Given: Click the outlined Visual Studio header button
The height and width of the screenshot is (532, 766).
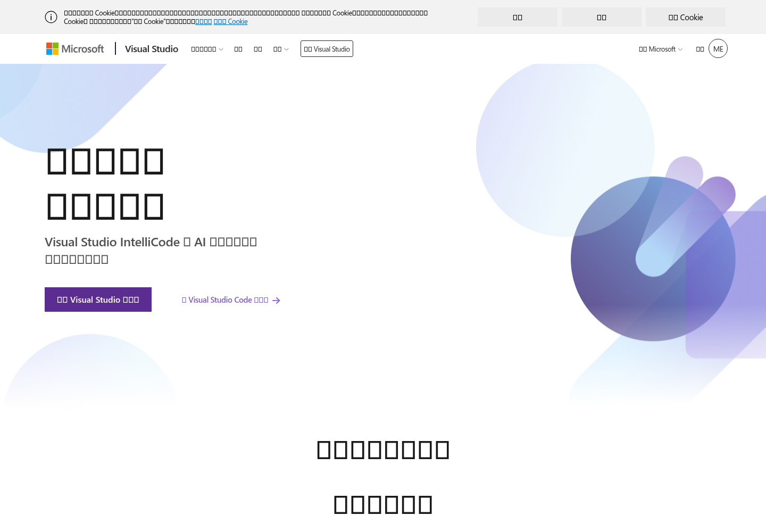Looking at the screenshot, I should [327, 49].
